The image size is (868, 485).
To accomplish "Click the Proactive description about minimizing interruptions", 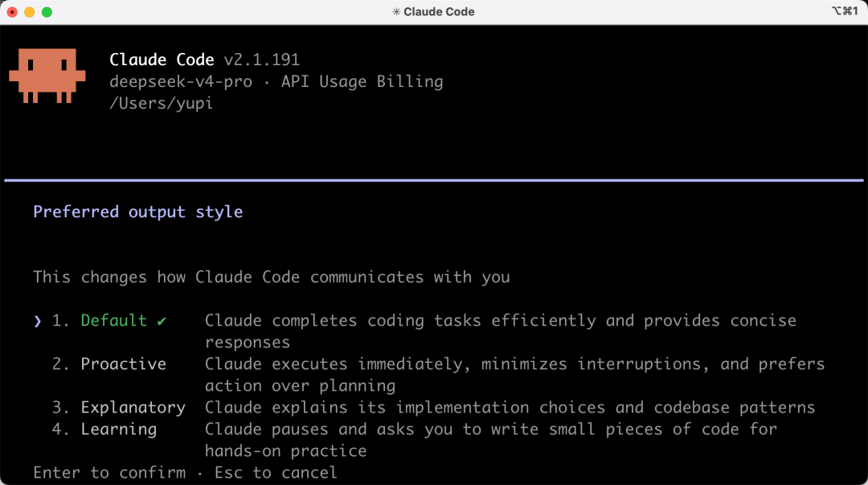I will point(514,375).
